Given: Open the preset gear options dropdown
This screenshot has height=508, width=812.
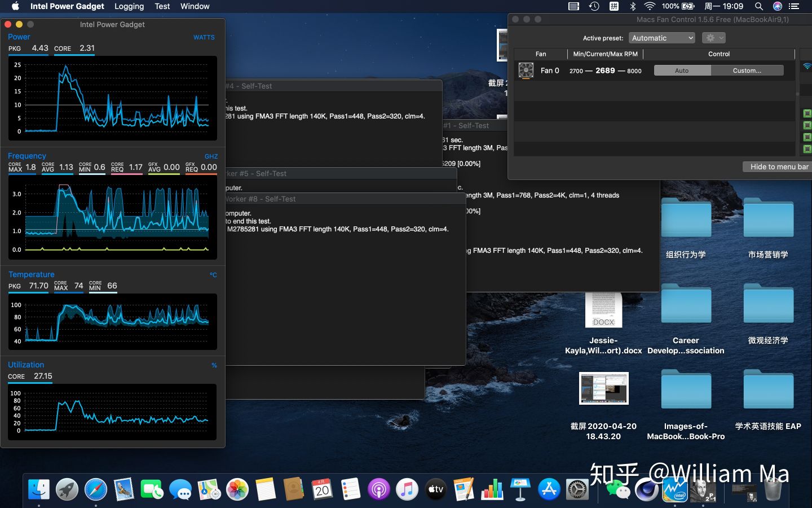Looking at the screenshot, I should tap(713, 37).
